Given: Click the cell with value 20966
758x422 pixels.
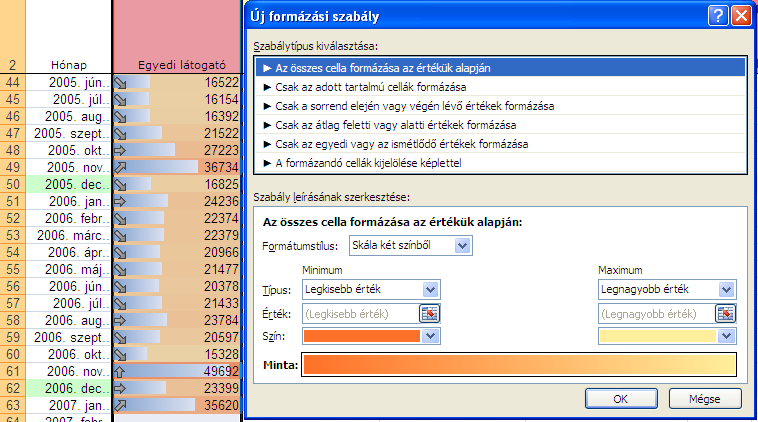Looking at the screenshot, I should tap(177, 252).
